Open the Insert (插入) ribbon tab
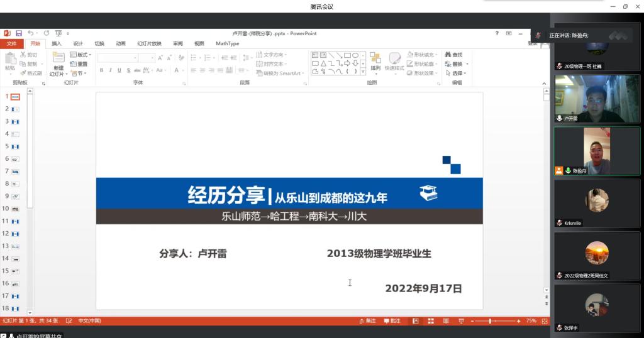644x338 pixels. (x=57, y=43)
